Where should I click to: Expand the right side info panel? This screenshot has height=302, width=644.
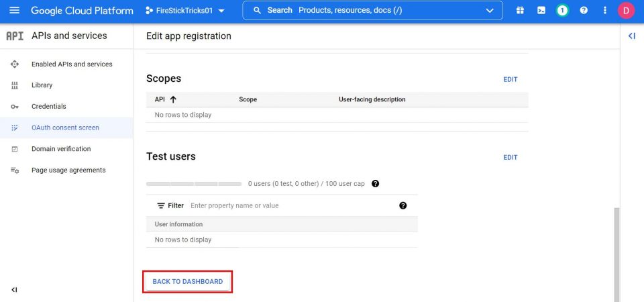pos(631,36)
